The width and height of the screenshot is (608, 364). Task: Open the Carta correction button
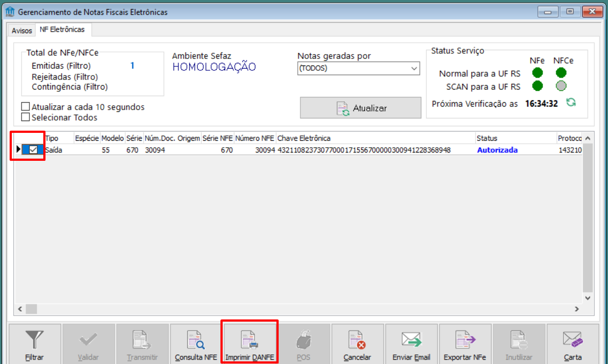tap(573, 344)
